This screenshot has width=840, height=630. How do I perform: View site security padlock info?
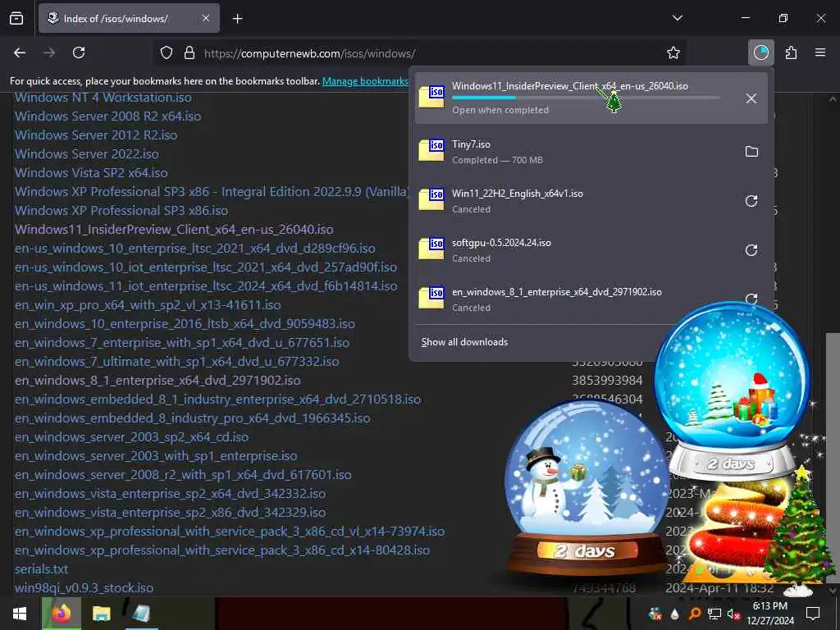click(x=189, y=53)
